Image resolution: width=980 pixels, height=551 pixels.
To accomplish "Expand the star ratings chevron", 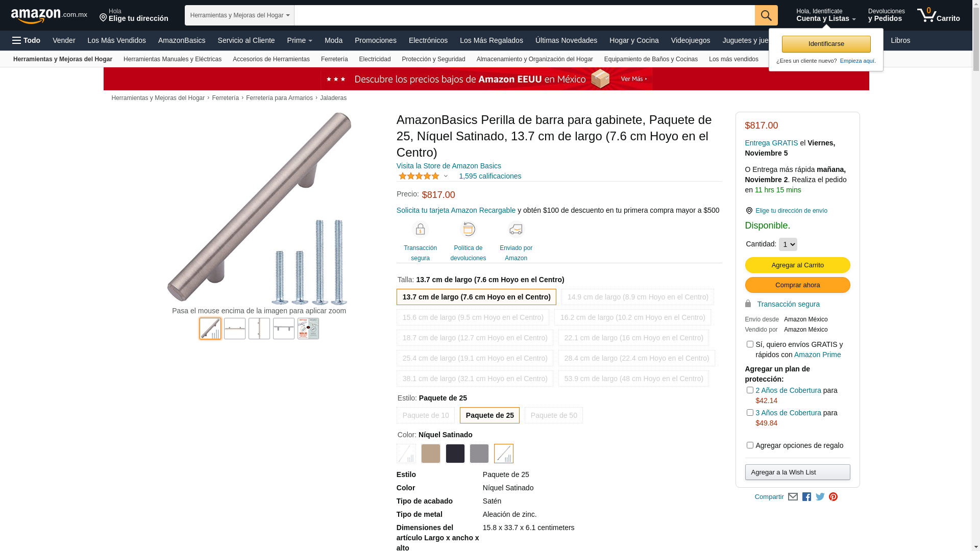I will (446, 177).
